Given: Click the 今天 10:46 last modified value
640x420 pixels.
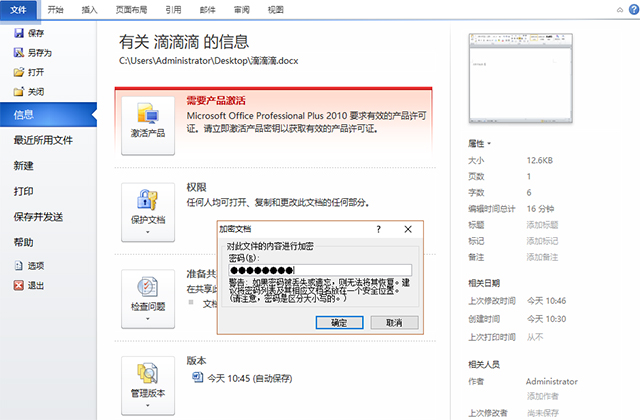Looking at the screenshot, I should click(x=546, y=301).
